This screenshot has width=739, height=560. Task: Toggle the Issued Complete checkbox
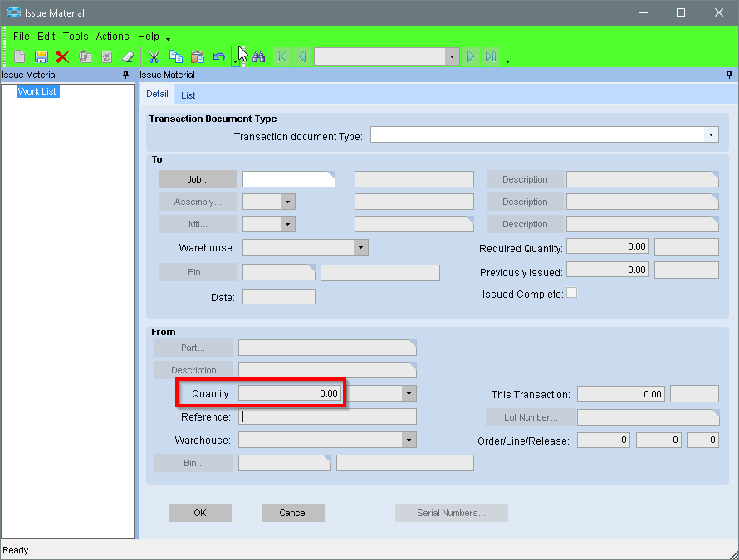572,293
